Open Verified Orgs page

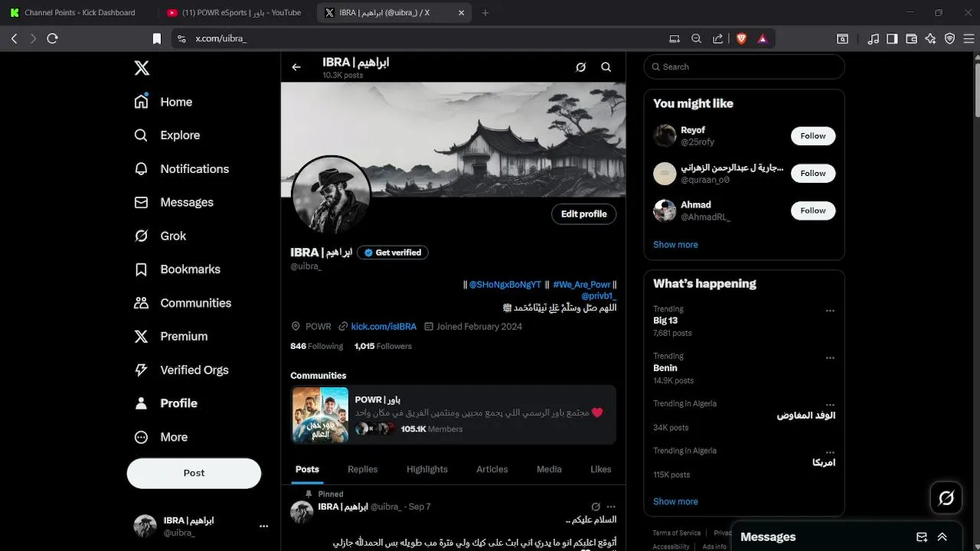click(181, 370)
